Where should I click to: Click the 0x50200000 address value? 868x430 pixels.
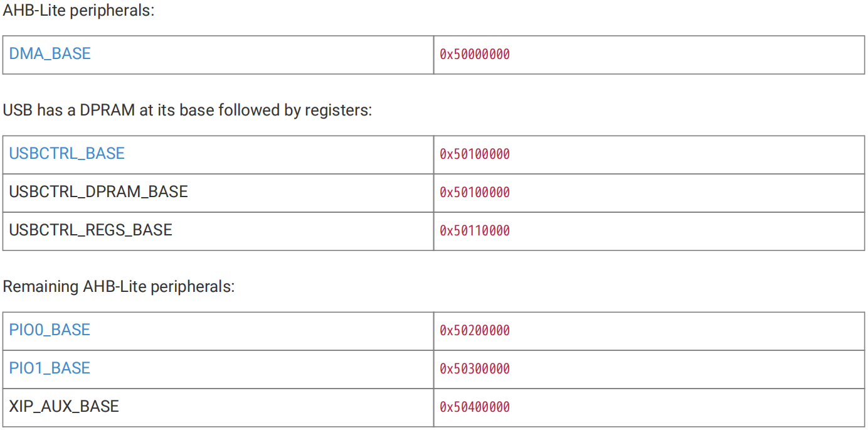[475, 331]
